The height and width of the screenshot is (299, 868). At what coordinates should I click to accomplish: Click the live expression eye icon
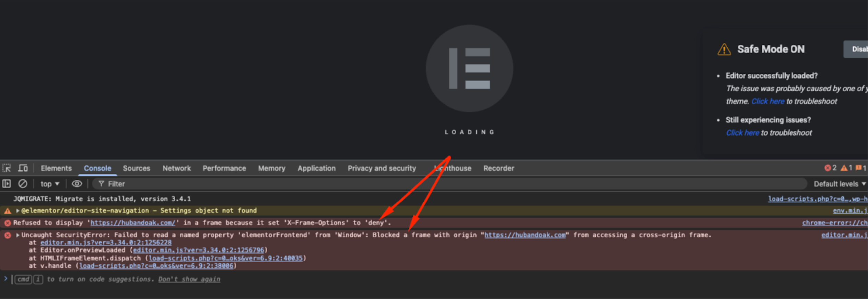(77, 184)
